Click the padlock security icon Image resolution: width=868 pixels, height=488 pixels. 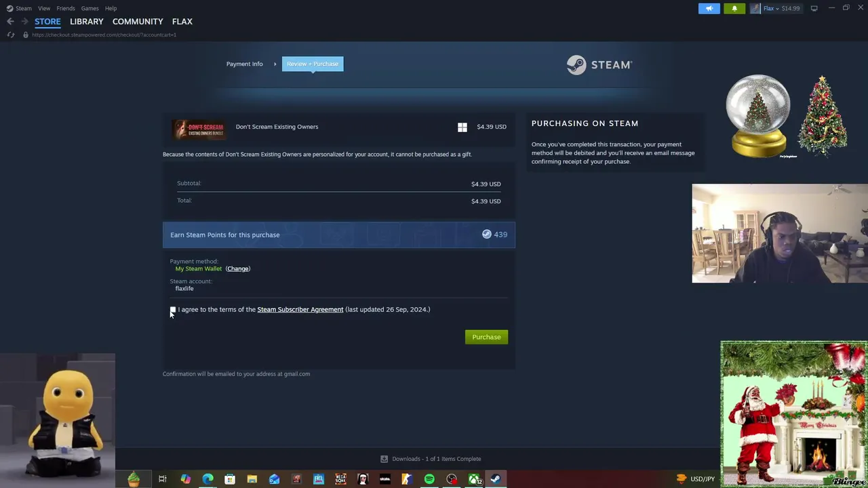[26, 35]
